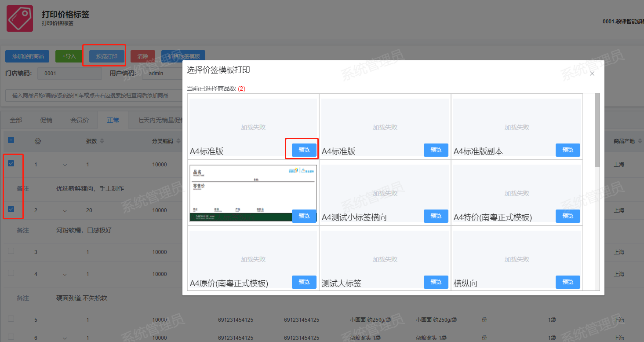Image resolution: width=644 pixels, height=342 pixels.
Task: Preview the 测试大标签 template
Action: click(436, 282)
